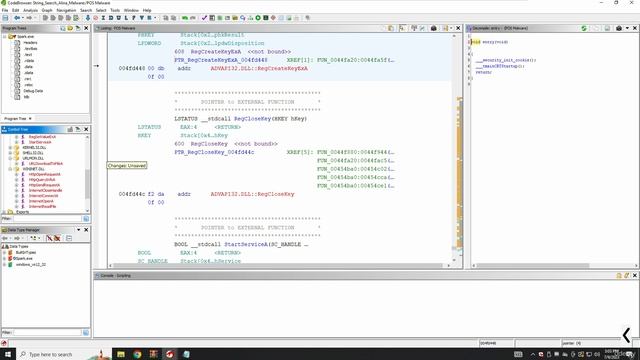
Task: Open the Graph menu
Action: click(x=47, y=10)
